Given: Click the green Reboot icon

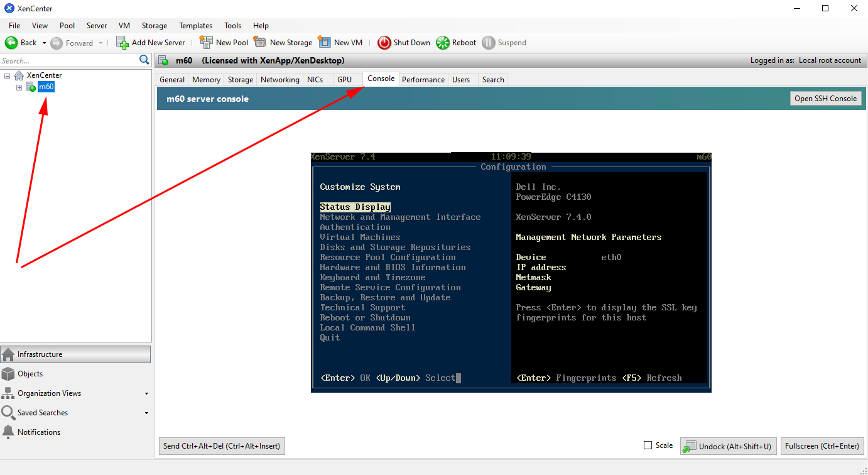Looking at the screenshot, I should (x=443, y=43).
